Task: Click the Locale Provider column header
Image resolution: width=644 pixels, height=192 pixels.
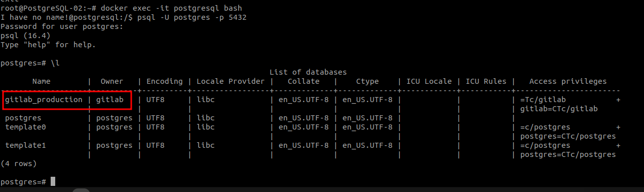Action: 231,81
